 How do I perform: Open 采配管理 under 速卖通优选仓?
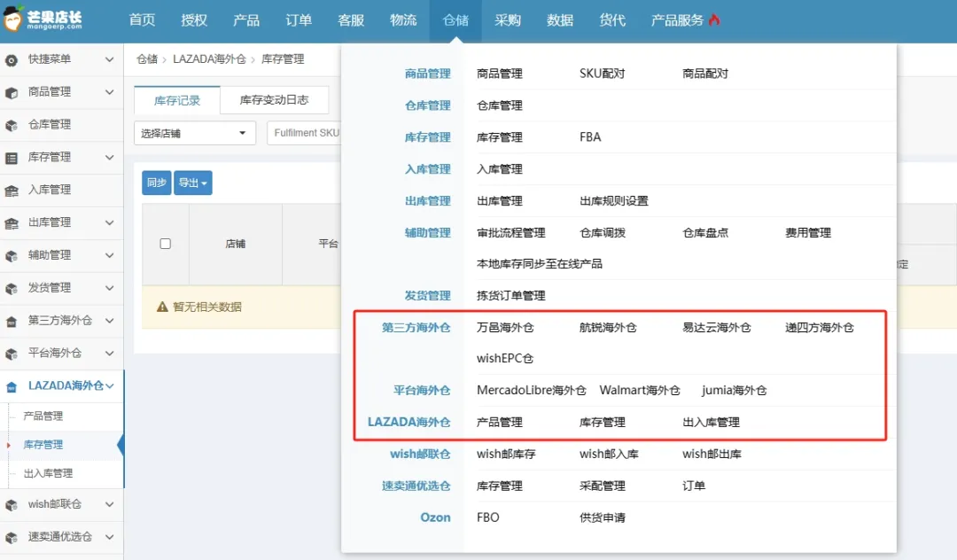(x=602, y=486)
